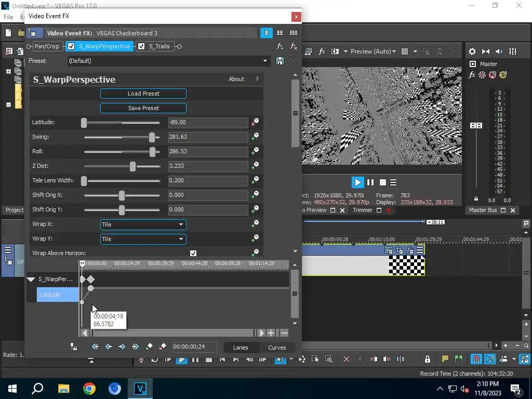
Task: Go to previous keyframe button
Action: (x=109, y=347)
